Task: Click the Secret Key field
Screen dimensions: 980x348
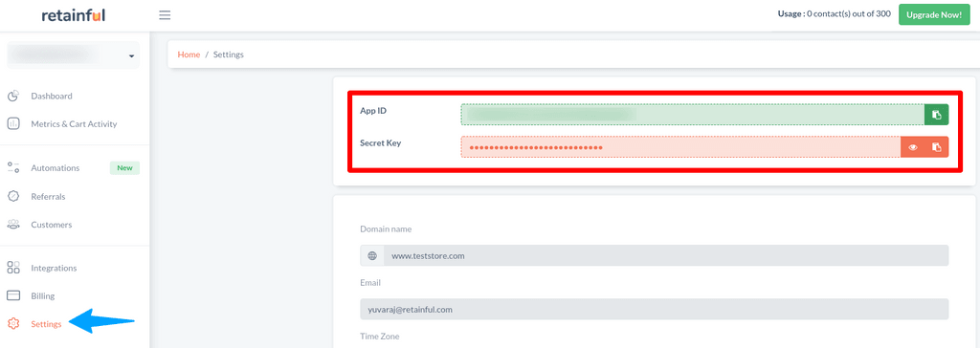Action: [680, 147]
